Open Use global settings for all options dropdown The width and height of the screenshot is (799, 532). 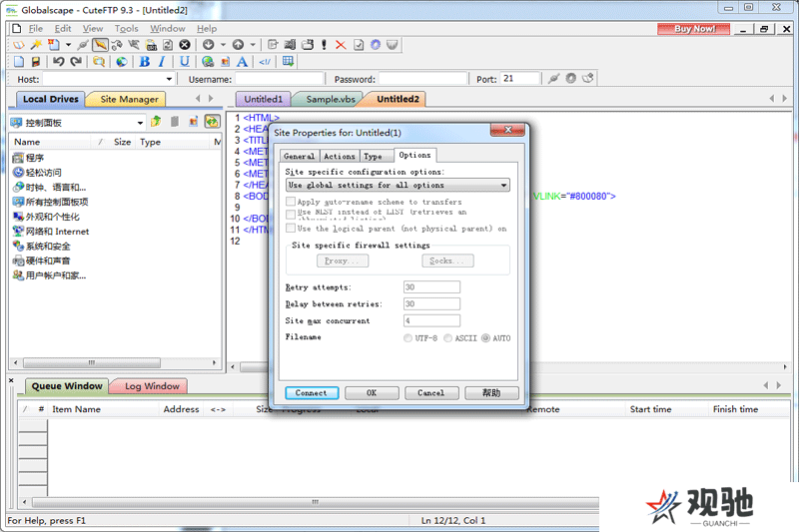[398, 186]
